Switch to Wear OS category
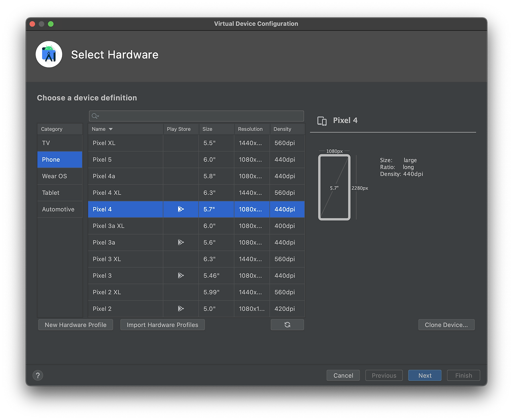This screenshot has width=513, height=420. point(60,176)
